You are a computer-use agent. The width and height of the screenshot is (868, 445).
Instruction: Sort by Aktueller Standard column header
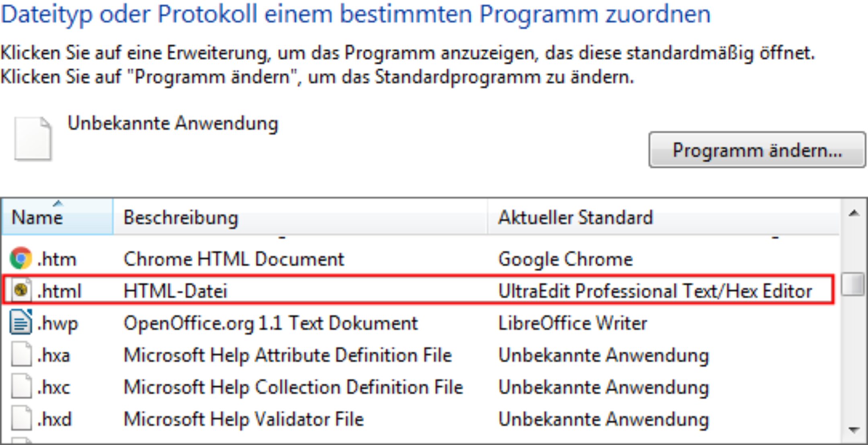(663, 217)
